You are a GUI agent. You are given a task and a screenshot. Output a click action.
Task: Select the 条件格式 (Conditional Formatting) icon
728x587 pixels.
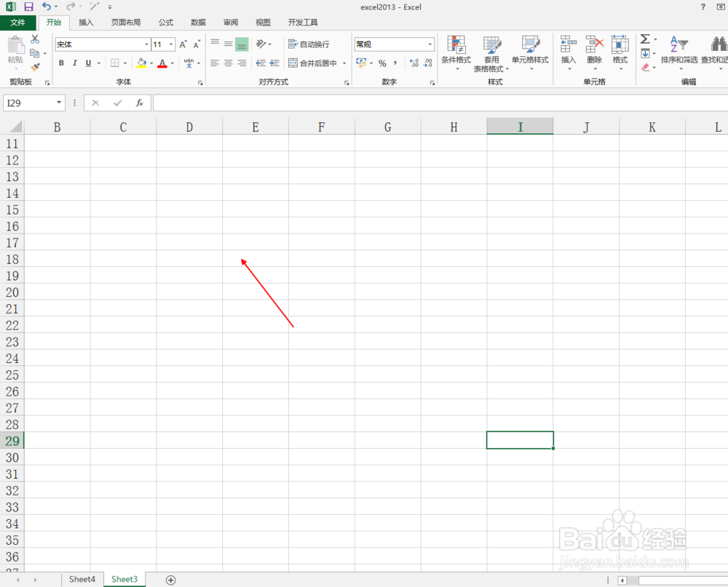[456, 51]
